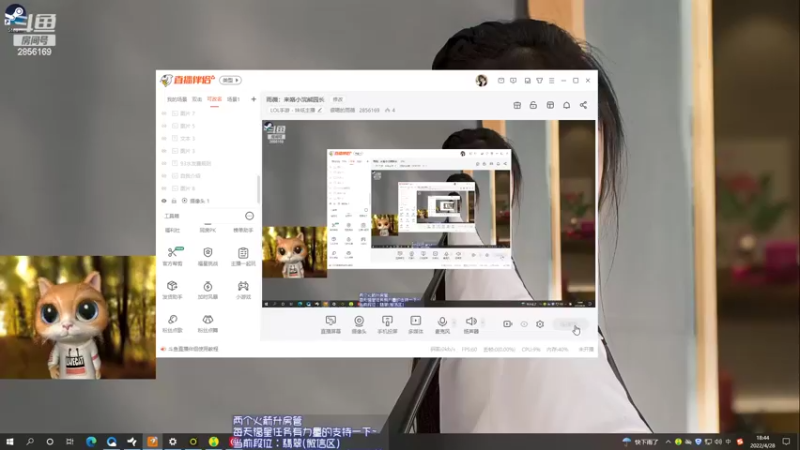This screenshot has height=450, width=800.
Task: Add a 多媒体 media source
Action: pos(415,324)
